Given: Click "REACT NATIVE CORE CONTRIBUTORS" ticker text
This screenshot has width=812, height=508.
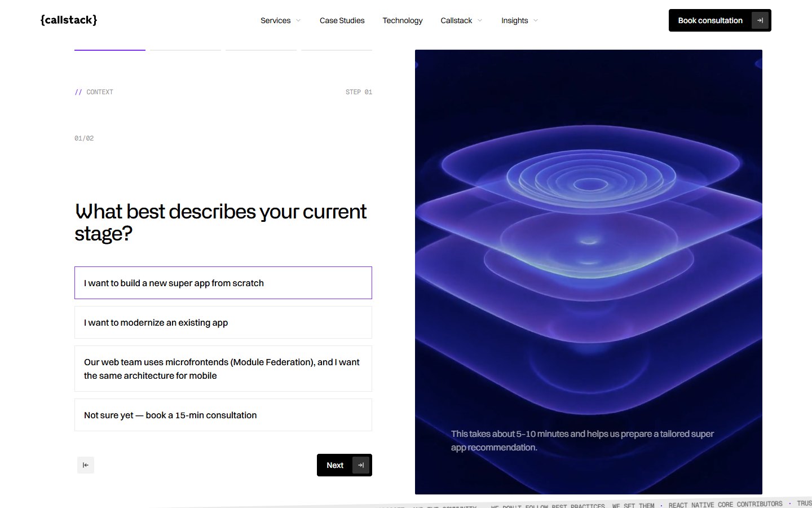Looking at the screenshot, I should 726,504.
